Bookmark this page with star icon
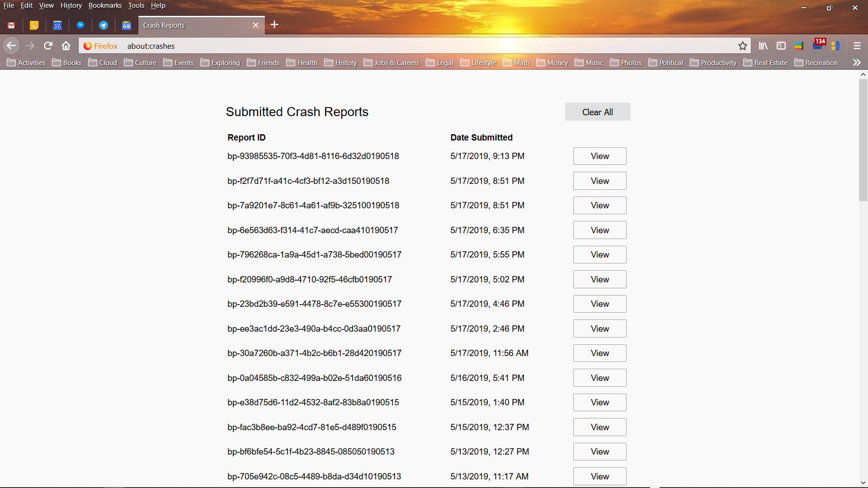Image resolution: width=868 pixels, height=488 pixels. click(x=742, y=46)
